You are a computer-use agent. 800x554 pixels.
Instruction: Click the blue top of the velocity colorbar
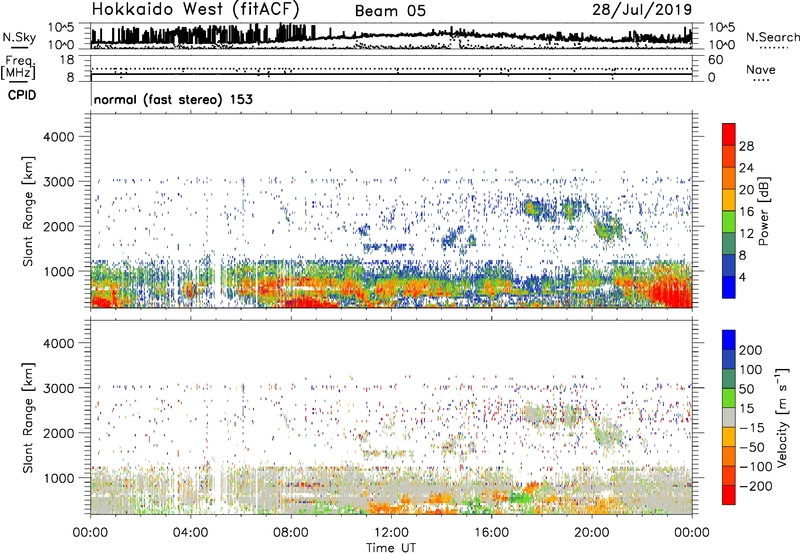pyautogui.click(x=729, y=340)
